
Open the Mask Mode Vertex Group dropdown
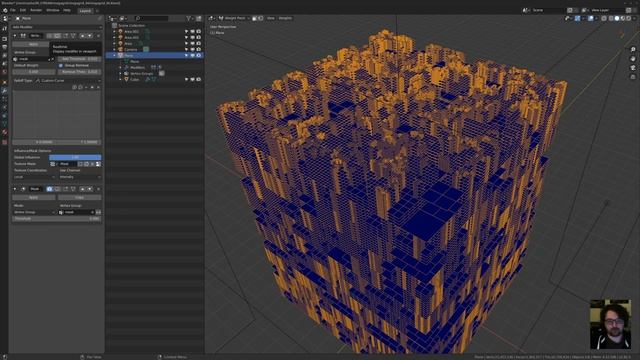(x=34, y=212)
